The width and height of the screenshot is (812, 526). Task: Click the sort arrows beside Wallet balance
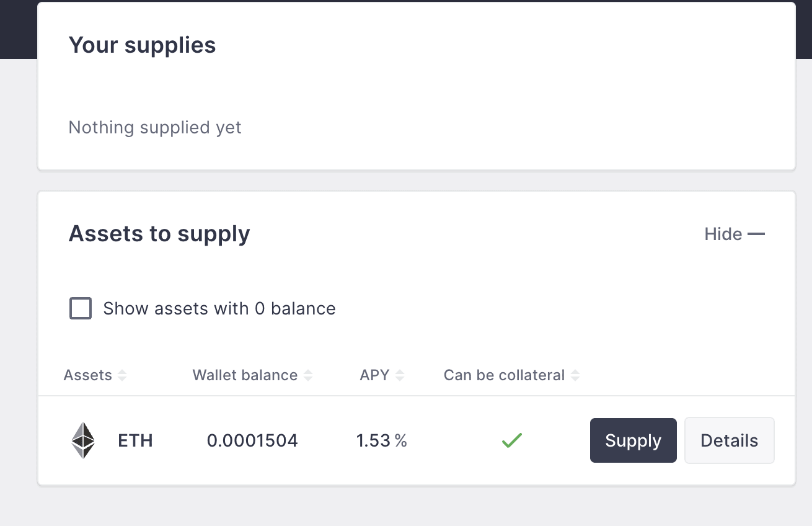tap(308, 375)
